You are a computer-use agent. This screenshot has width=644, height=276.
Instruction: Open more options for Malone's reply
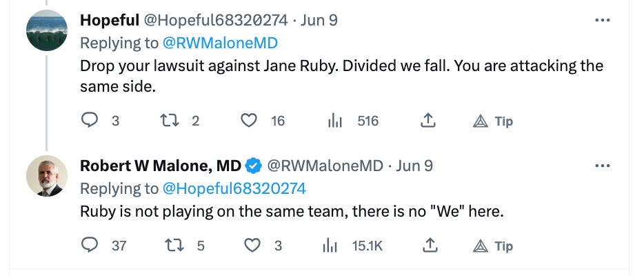click(x=602, y=166)
